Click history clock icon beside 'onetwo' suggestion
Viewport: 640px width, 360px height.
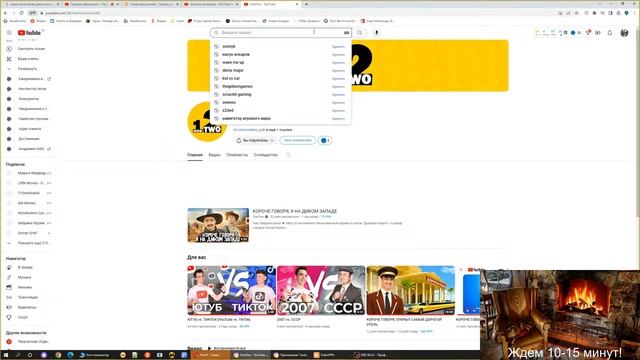[216, 102]
